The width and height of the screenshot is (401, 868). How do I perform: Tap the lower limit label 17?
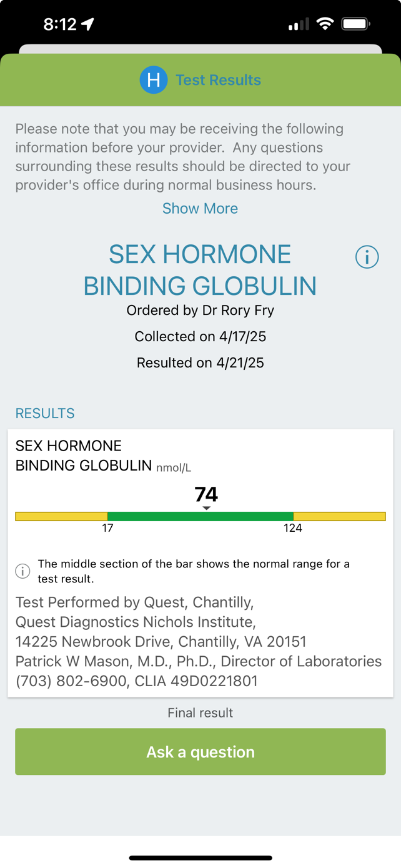107,528
